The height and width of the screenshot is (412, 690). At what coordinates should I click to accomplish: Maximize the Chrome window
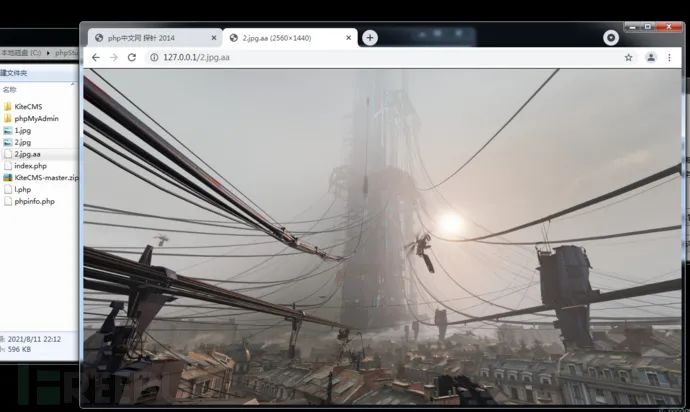[x=648, y=27]
